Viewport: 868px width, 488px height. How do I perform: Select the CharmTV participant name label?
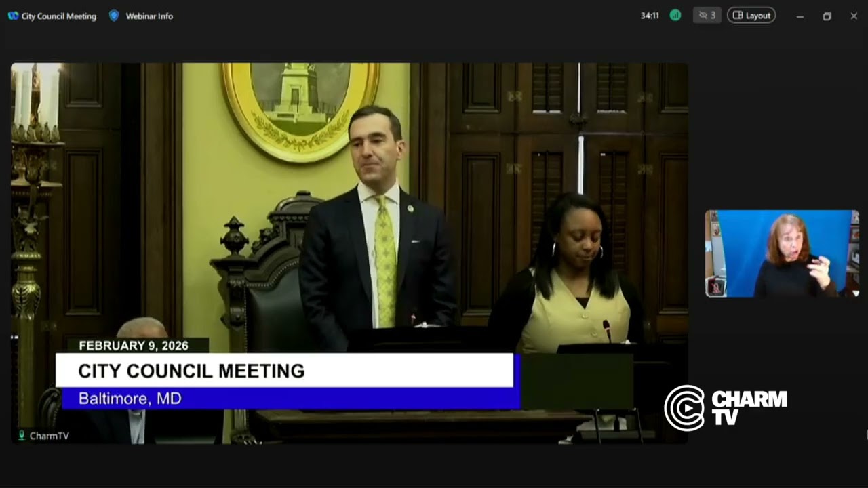click(49, 436)
